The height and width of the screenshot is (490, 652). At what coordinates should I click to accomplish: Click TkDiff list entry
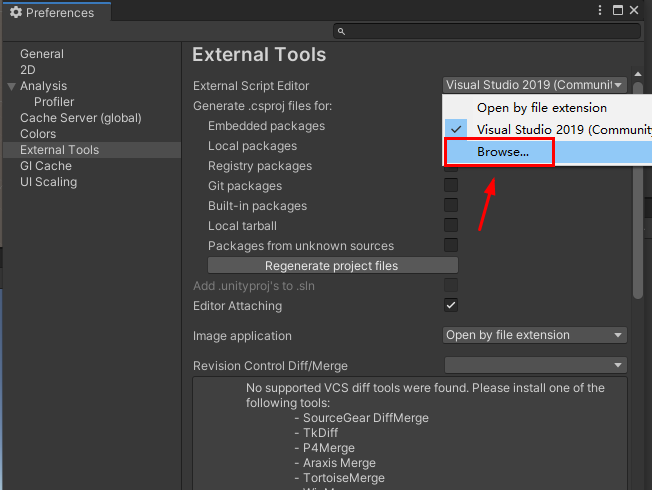tap(320, 433)
